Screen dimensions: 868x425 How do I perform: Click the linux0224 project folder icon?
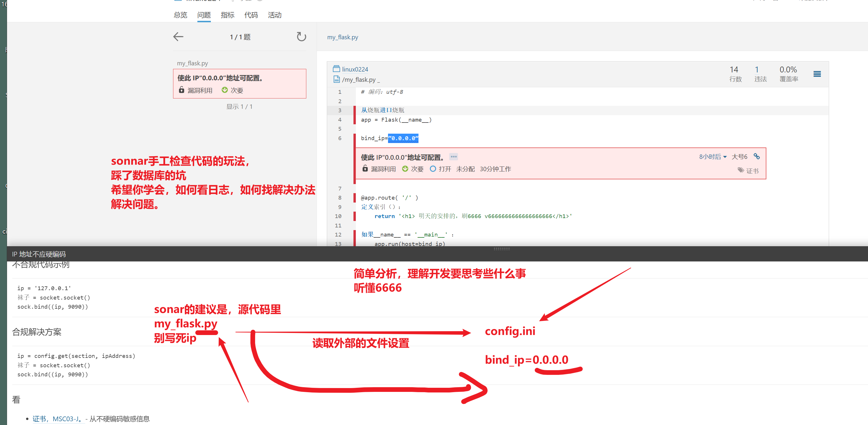coord(336,69)
